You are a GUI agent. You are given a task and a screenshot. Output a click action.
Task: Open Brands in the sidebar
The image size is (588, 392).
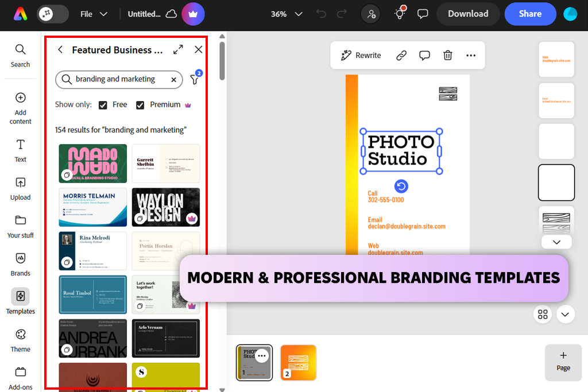click(x=20, y=265)
